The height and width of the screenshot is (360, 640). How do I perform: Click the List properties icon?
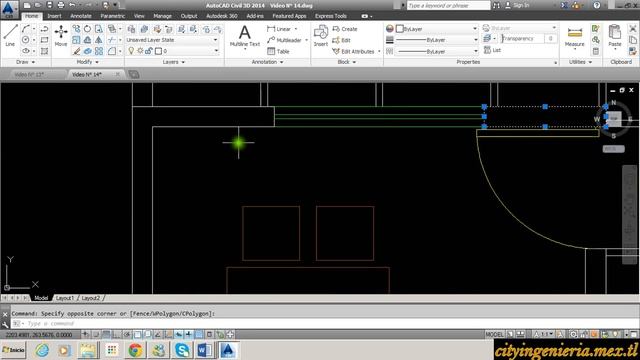pyautogui.click(x=492, y=50)
